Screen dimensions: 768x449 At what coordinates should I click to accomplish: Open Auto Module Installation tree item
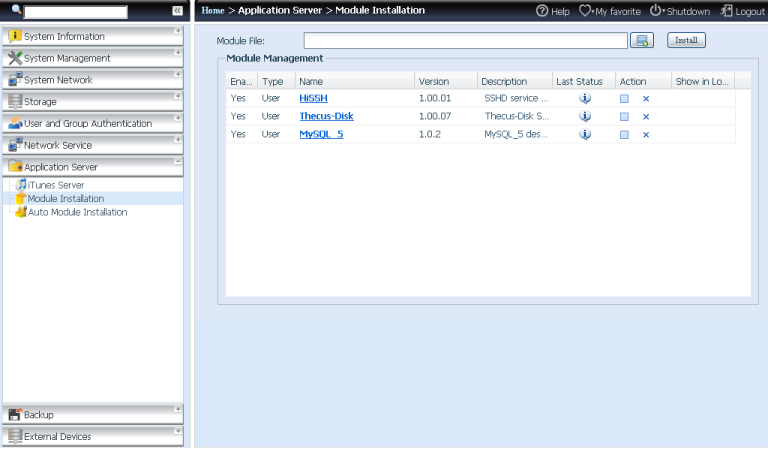[77, 212]
